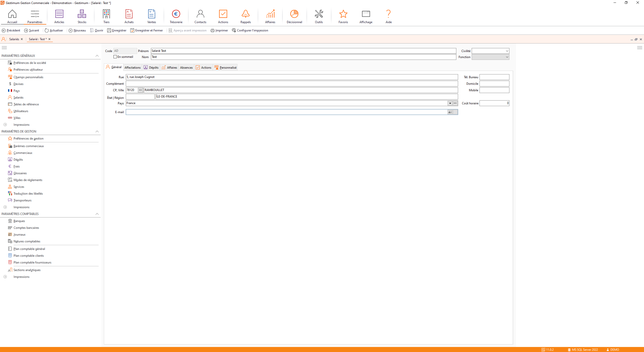The image size is (644, 352).
Task: Switch to the Absences tab
Action: (x=186, y=68)
